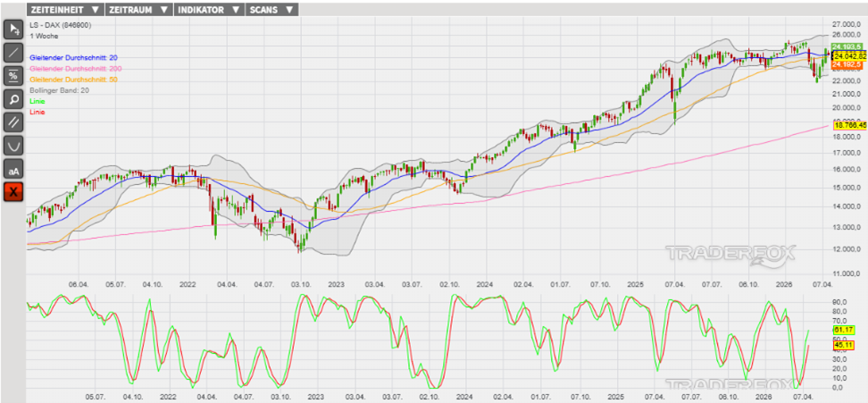868x403 pixels.
Task: Toggle the Gleitender Durchschnitt: 50 legend entry
Action: 73,80
